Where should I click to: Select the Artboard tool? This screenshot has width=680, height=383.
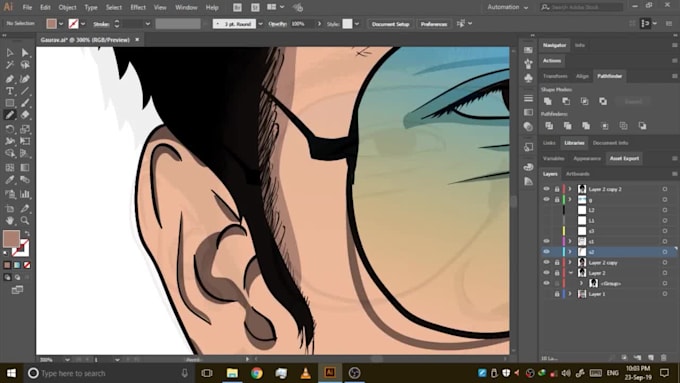(10, 208)
